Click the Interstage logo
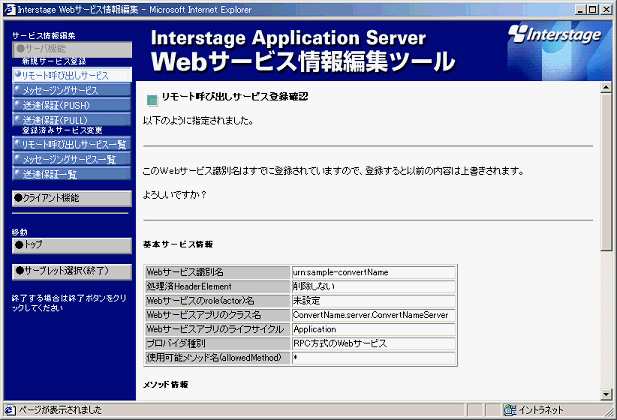Viewport: 617px width, 420px height. pyautogui.click(x=555, y=35)
